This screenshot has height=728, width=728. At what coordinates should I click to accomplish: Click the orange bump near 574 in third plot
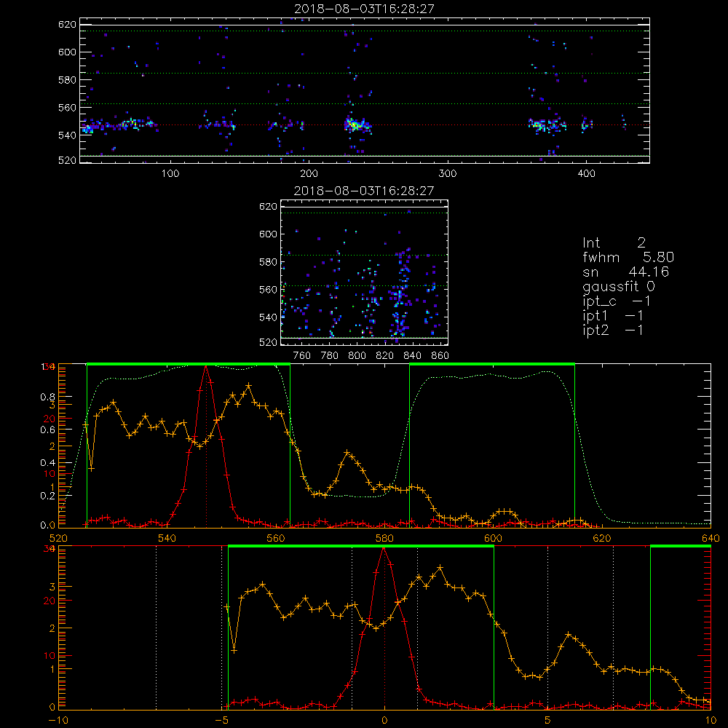[x=347, y=453]
